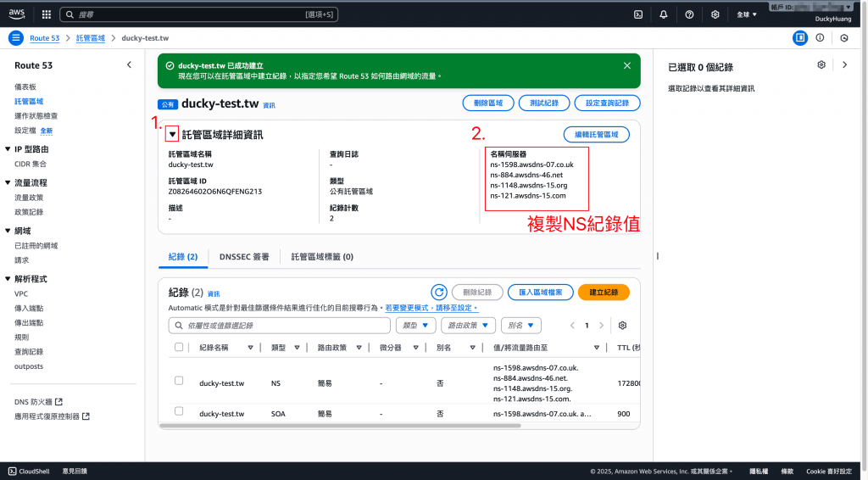The image size is (868, 480).
Task: Click the 測試紀錄 button
Action: tap(544, 103)
